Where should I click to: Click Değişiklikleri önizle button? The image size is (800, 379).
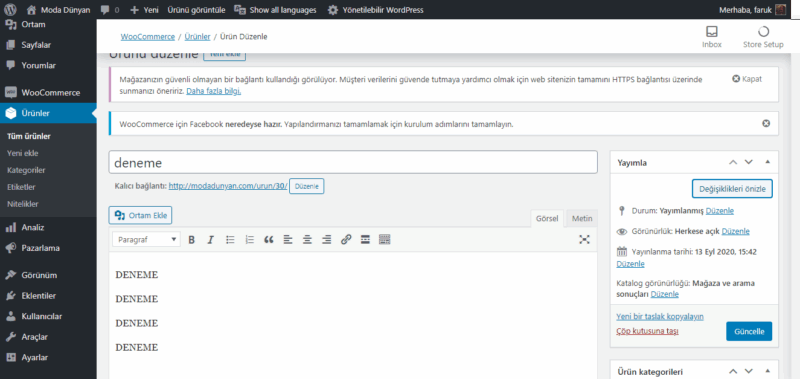732,189
